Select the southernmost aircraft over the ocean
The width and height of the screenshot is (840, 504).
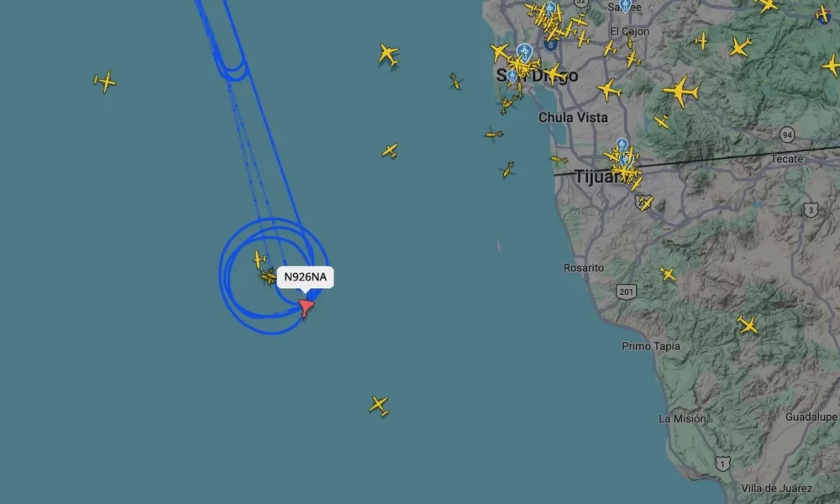(x=380, y=406)
